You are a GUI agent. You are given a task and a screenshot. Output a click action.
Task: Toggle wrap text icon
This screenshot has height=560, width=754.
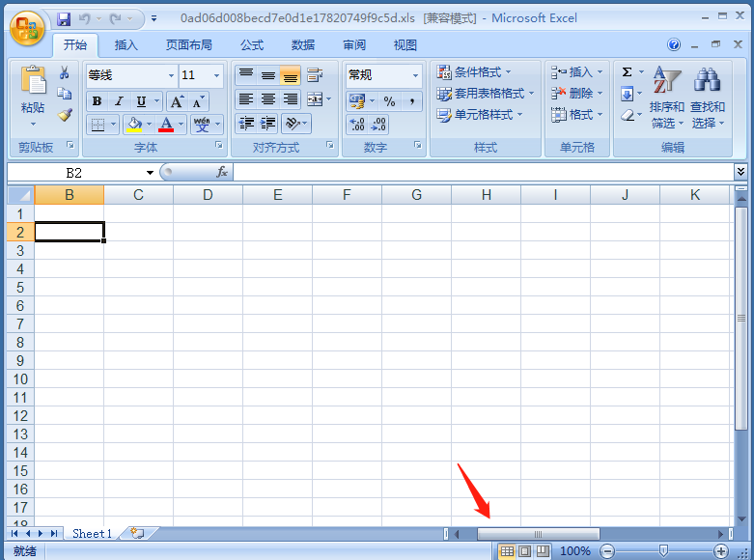[x=315, y=75]
